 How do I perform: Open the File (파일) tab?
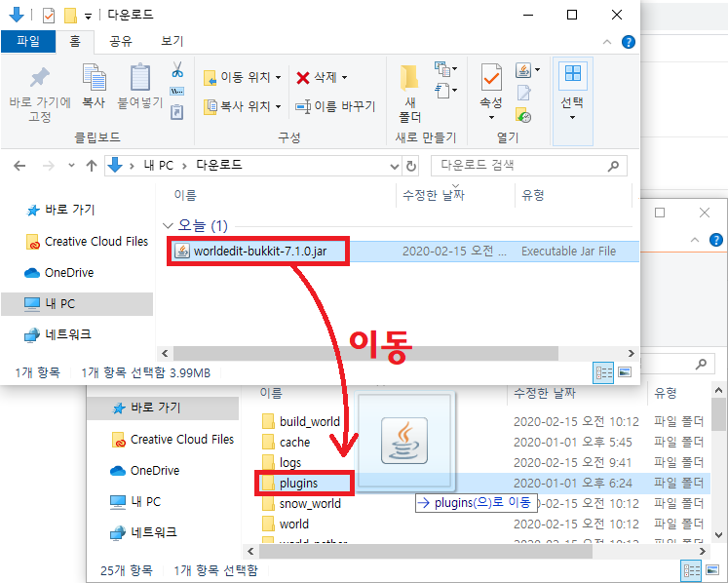pyautogui.click(x=28, y=41)
